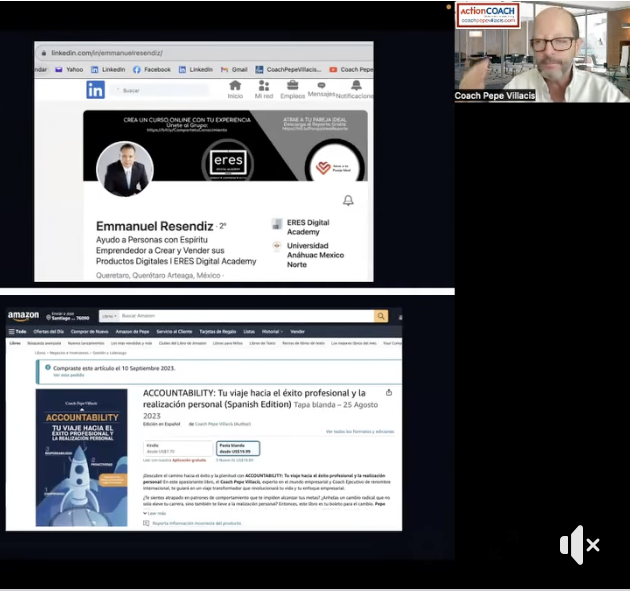Image resolution: width=630 pixels, height=592 pixels.
Task: Open the CoachPepeVillacis bookmark
Action: click(288, 70)
